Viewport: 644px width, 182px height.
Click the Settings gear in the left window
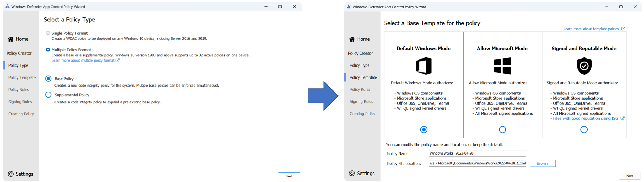(11, 174)
